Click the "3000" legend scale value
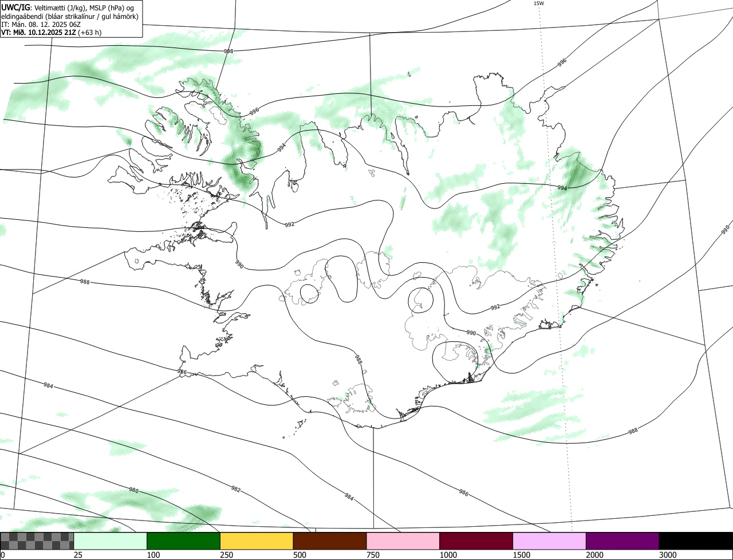Image resolution: width=733 pixels, height=560 pixels. click(x=668, y=555)
